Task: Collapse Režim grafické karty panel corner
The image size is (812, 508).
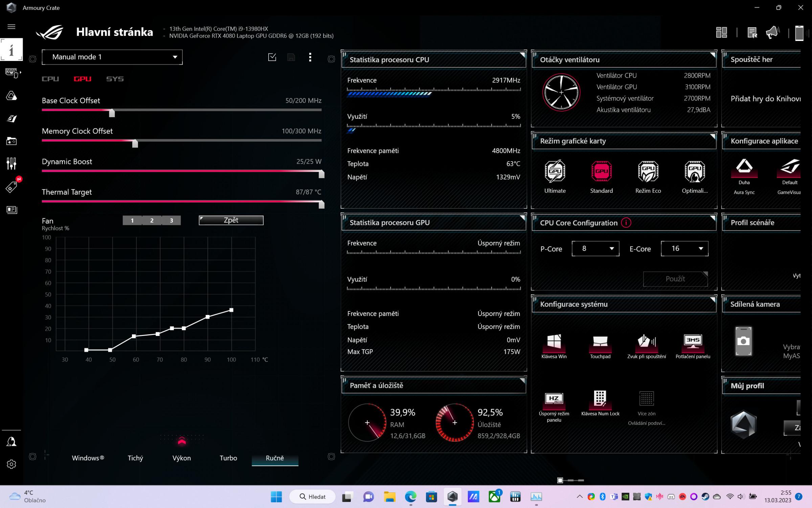Action: tap(713, 136)
